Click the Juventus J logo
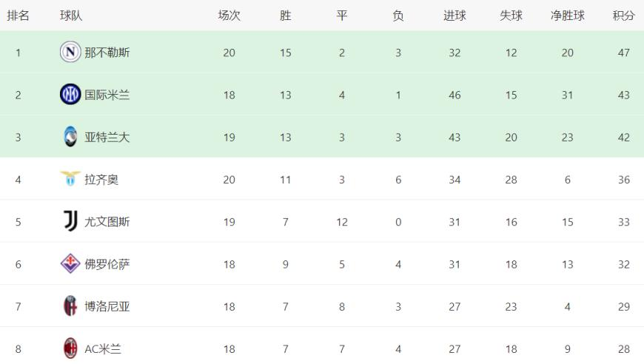This screenshot has width=644, height=364. tap(70, 221)
